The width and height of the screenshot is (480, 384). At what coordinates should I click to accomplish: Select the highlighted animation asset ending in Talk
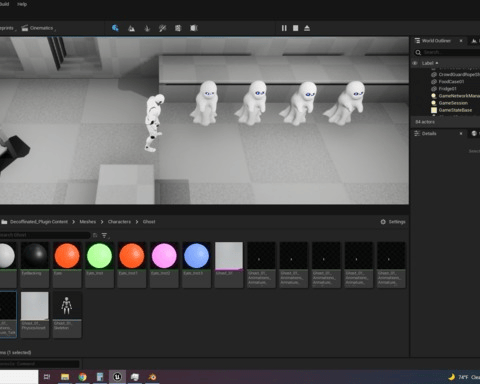tap(8, 315)
